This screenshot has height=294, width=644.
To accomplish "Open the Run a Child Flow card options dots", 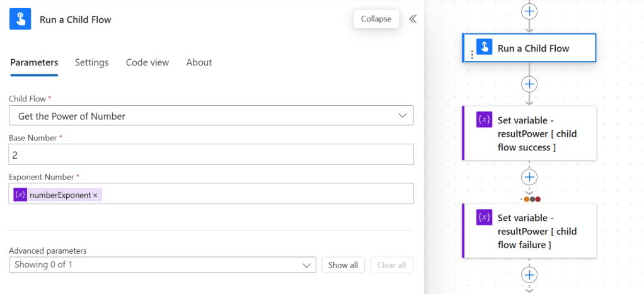I will [x=472, y=55].
